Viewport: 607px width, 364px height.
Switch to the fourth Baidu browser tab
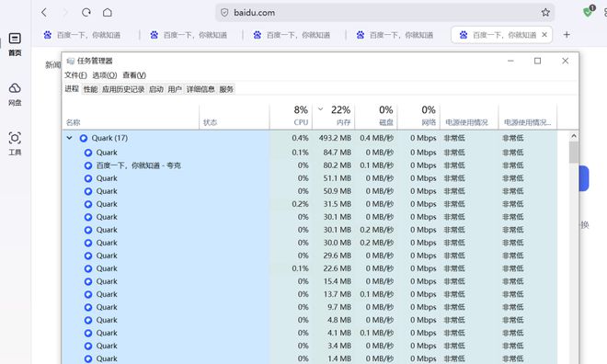395,35
